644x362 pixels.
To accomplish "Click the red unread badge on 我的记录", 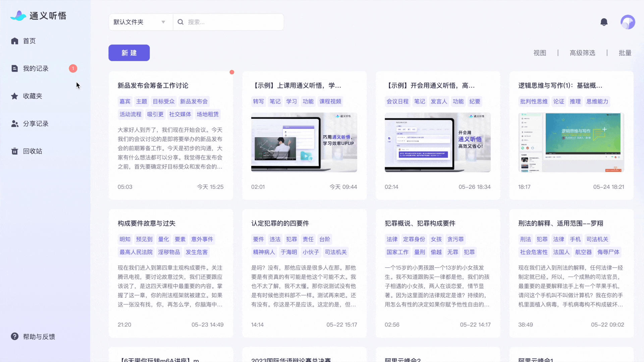I will pyautogui.click(x=73, y=68).
